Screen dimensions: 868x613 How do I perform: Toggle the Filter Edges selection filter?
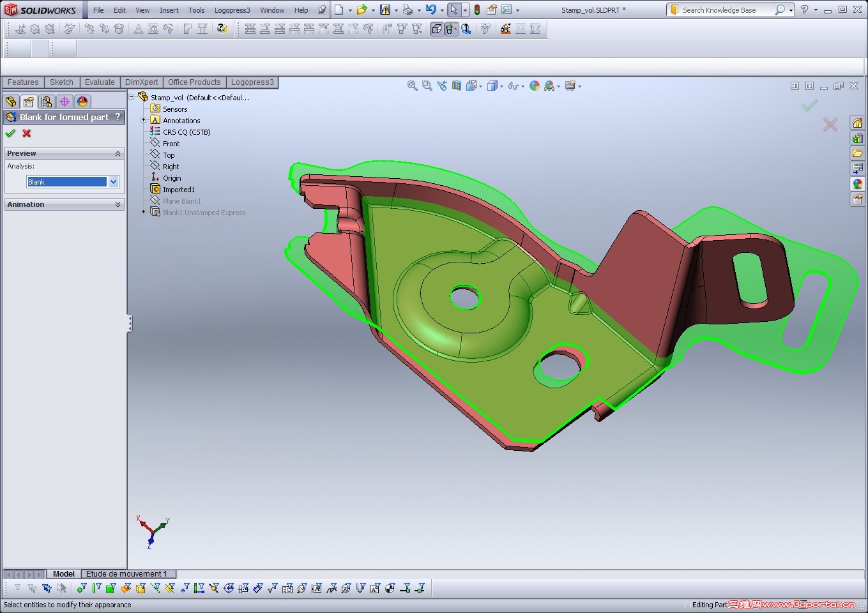coord(96,588)
